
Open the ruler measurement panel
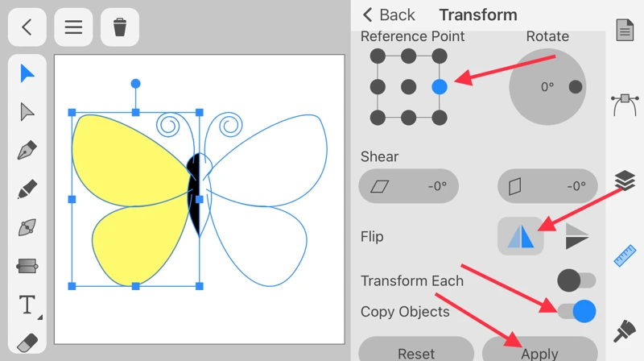click(x=625, y=255)
